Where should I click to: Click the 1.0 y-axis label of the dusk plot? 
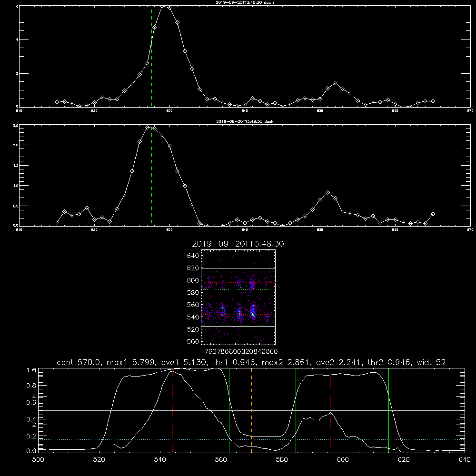pyautogui.click(x=16, y=186)
